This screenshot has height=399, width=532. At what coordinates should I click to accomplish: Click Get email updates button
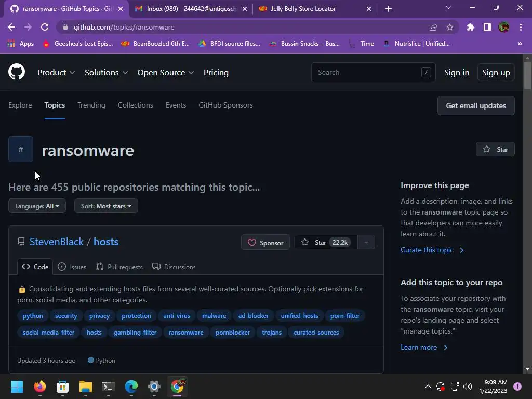(x=476, y=105)
